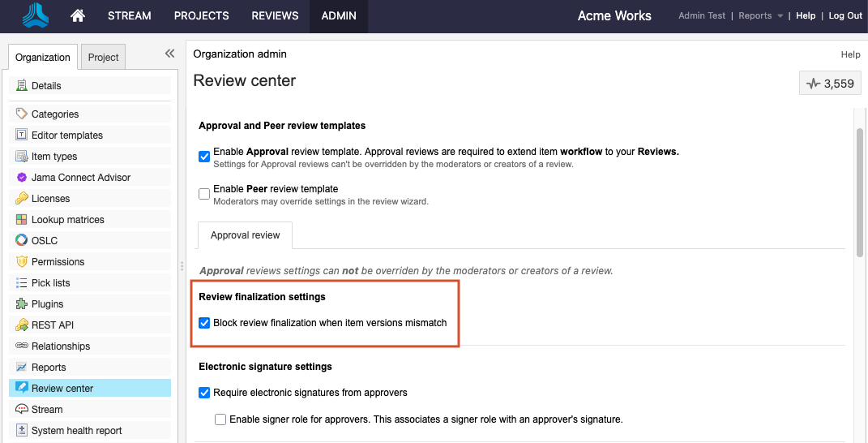Disable the Approval review template checkbox

[204, 157]
